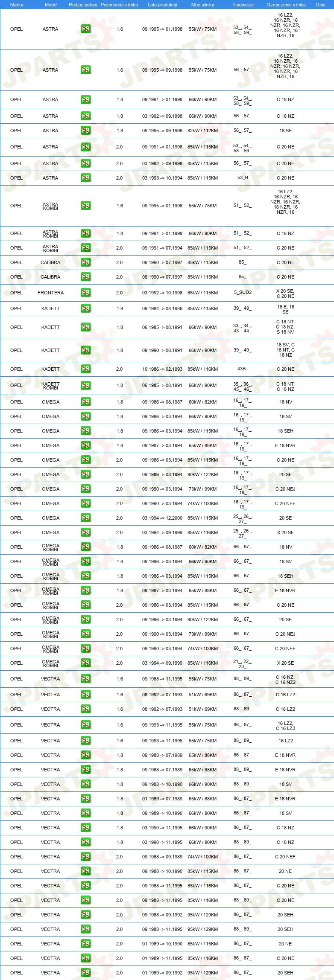Click the Marka column header

[17, 5]
